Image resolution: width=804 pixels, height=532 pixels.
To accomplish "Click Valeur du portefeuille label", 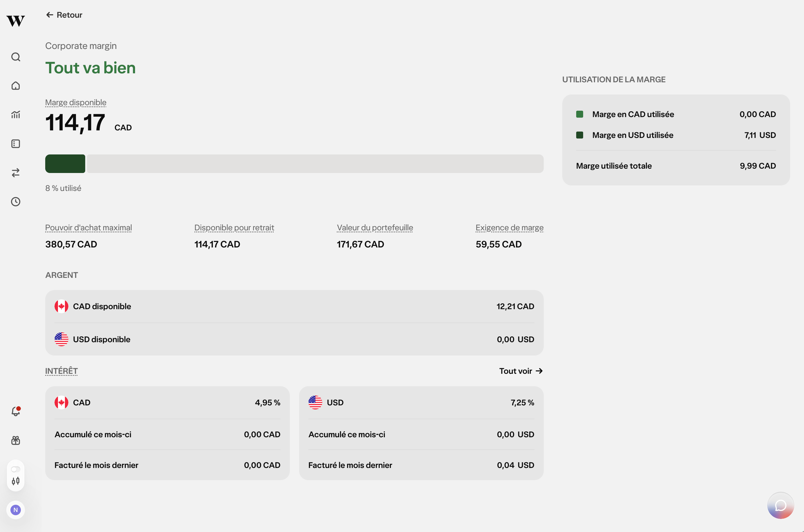I will pos(375,227).
